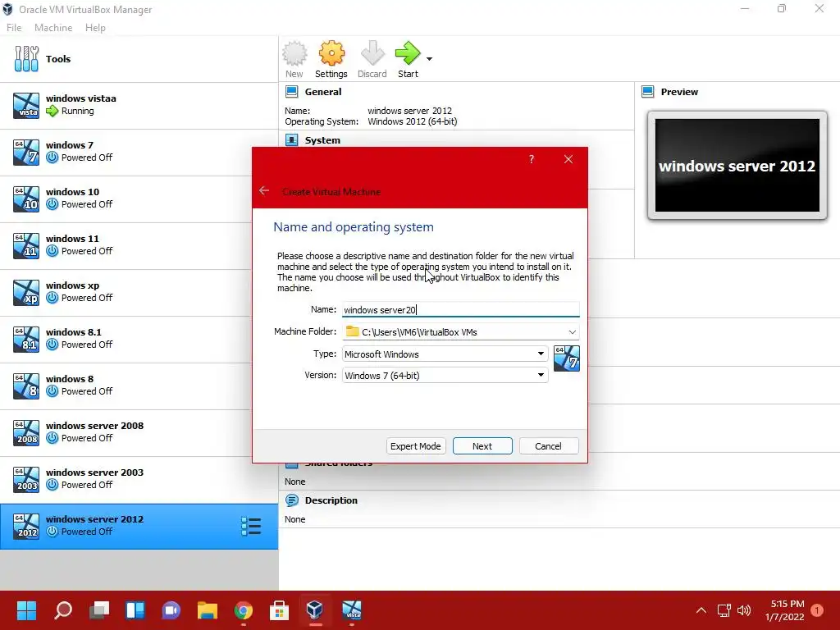Select the windows 7 machine

point(139,152)
